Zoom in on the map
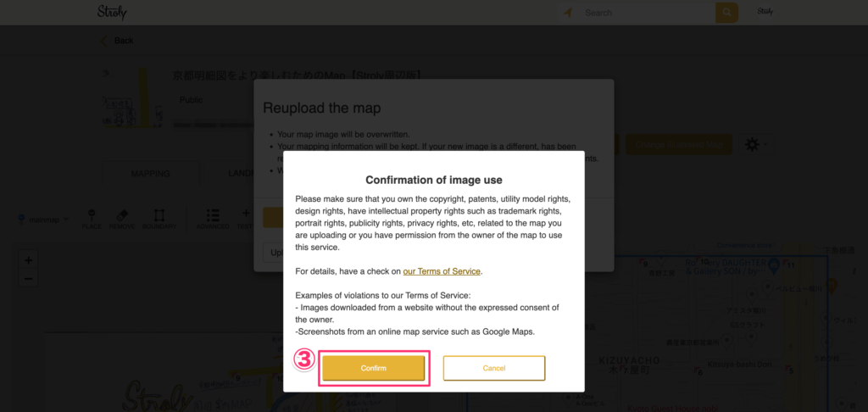 [x=29, y=260]
